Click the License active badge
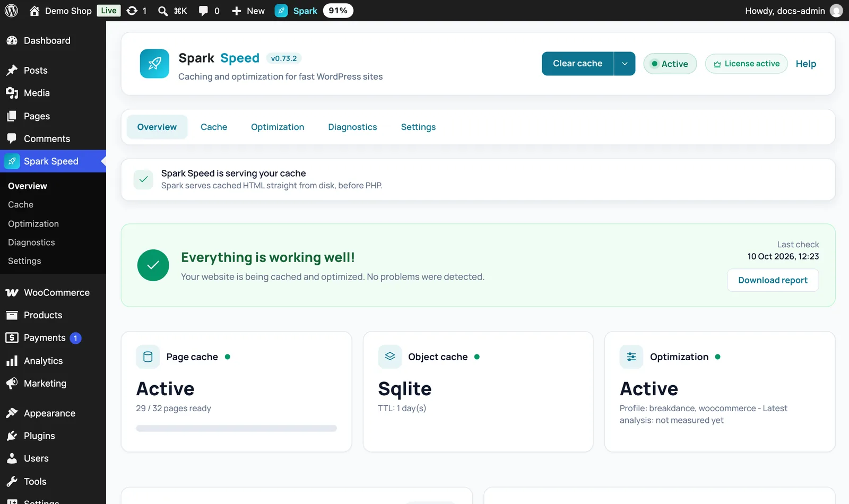The image size is (849, 504). 746,64
